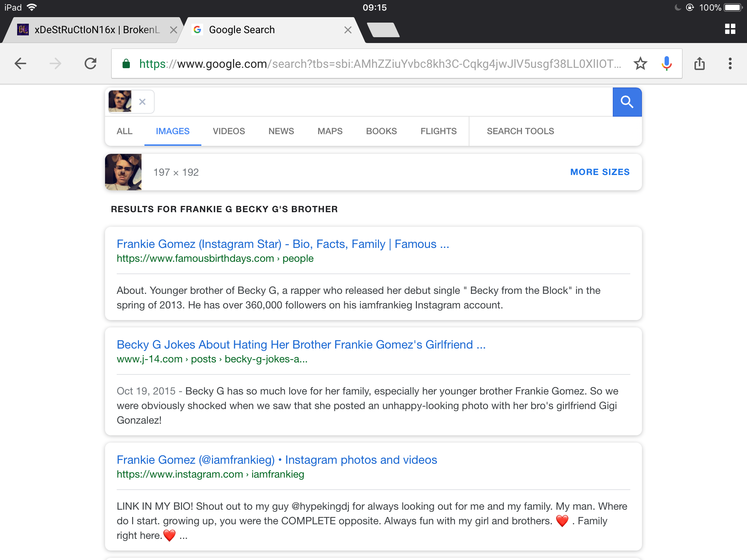Open Frankie Gomez Famous Birthdays result

point(283,244)
